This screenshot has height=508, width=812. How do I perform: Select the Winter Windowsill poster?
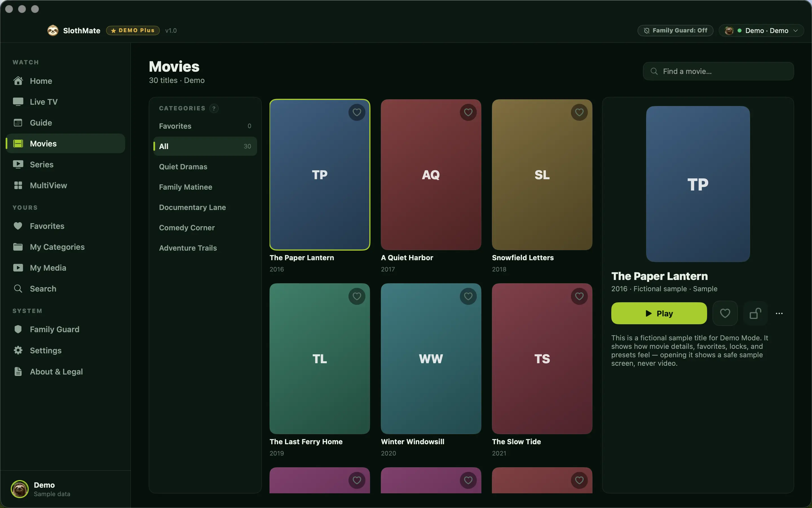[x=431, y=358]
